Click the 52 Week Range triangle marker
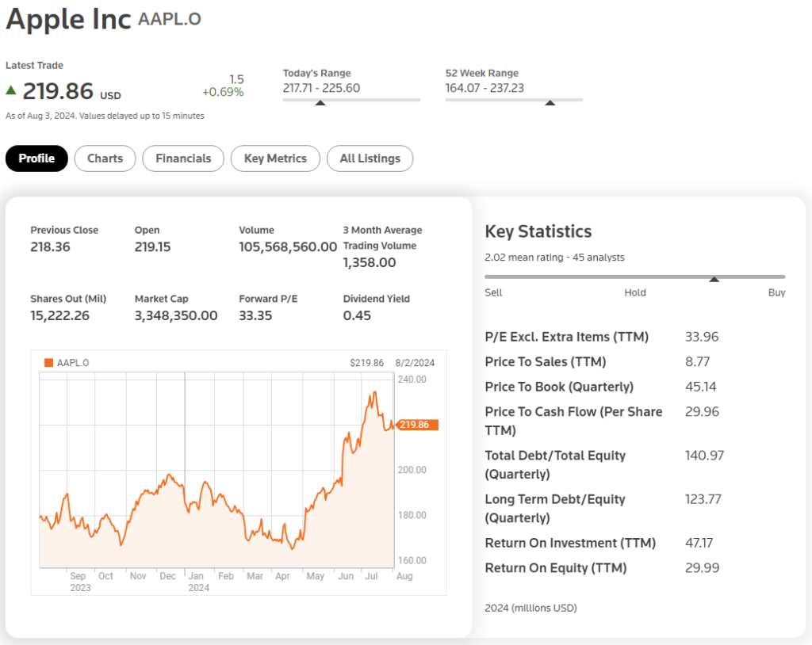This screenshot has height=645, width=812. click(550, 102)
